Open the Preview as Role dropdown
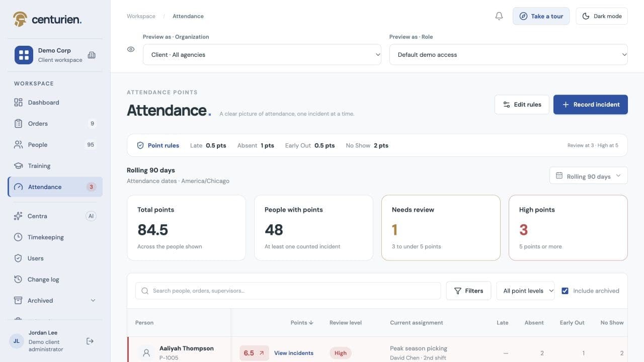The width and height of the screenshot is (644, 362). tap(509, 54)
